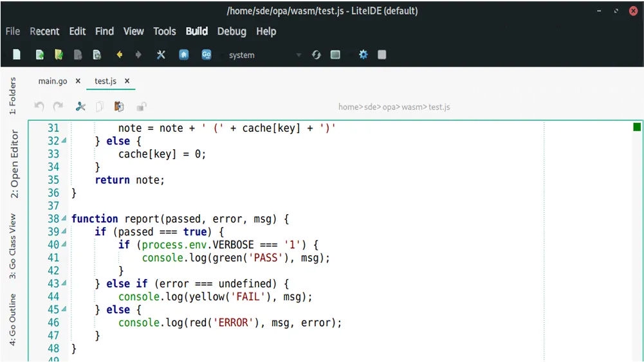644x362 pixels.
Task: Click 'opa' in the breadcrumb path
Action: [389, 107]
